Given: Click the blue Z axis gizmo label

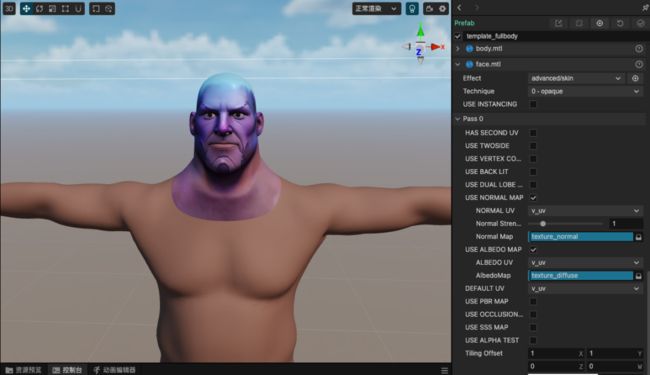Looking at the screenshot, I should tap(419, 52).
